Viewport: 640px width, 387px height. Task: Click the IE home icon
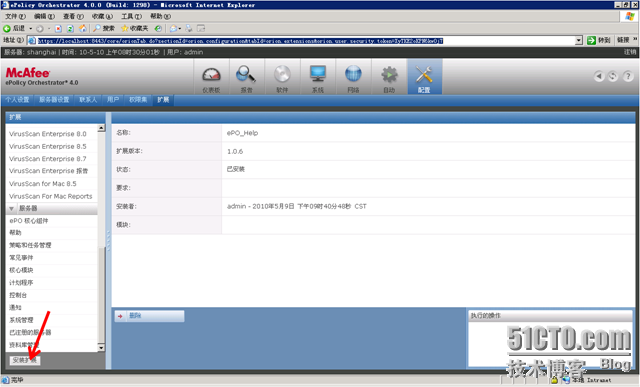82,29
